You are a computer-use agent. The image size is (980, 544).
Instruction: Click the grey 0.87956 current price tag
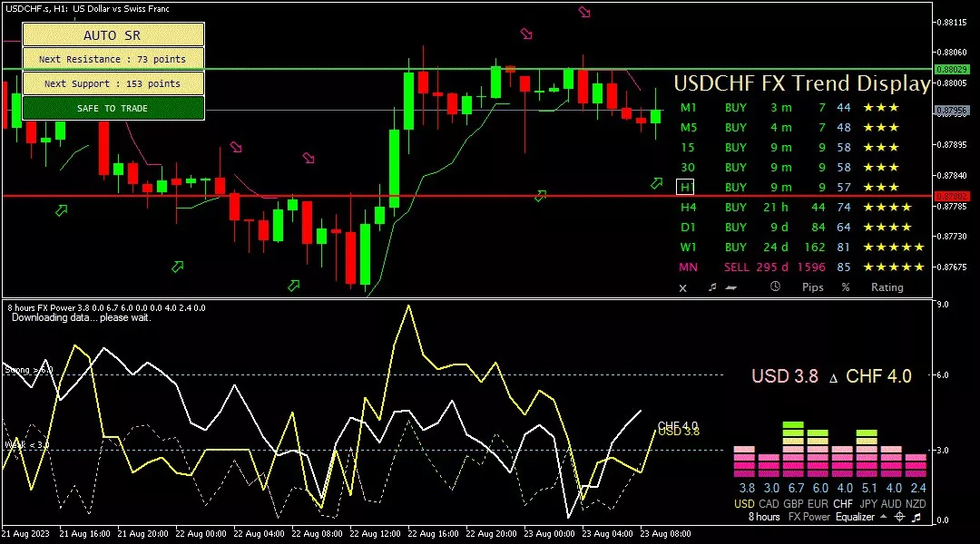click(951, 111)
